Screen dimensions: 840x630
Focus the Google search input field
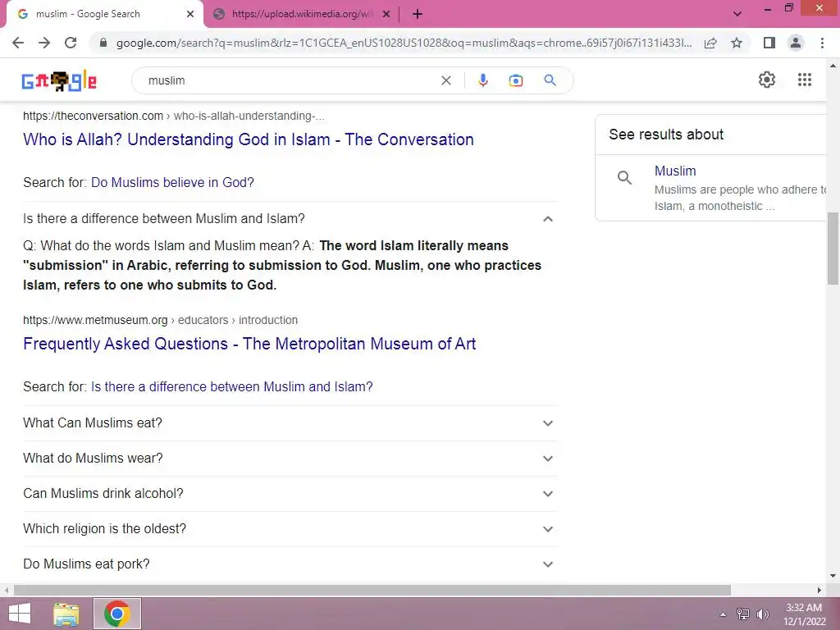[x=290, y=80]
